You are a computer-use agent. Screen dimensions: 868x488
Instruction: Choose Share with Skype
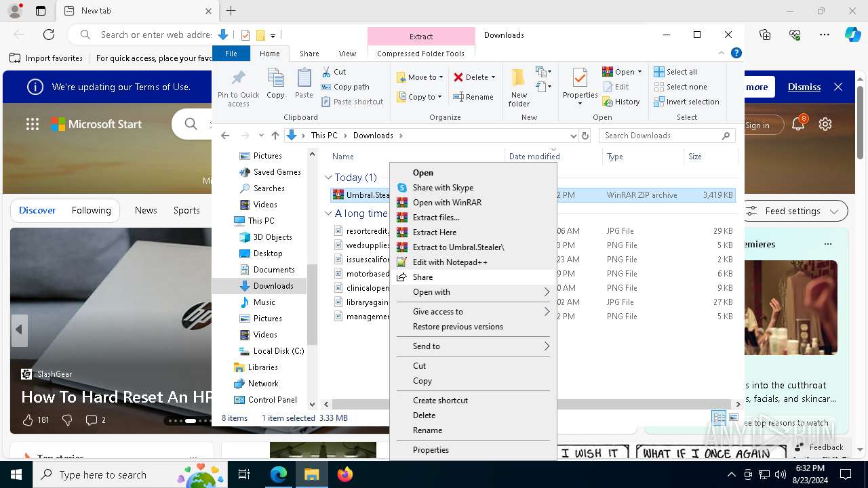pos(473,188)
